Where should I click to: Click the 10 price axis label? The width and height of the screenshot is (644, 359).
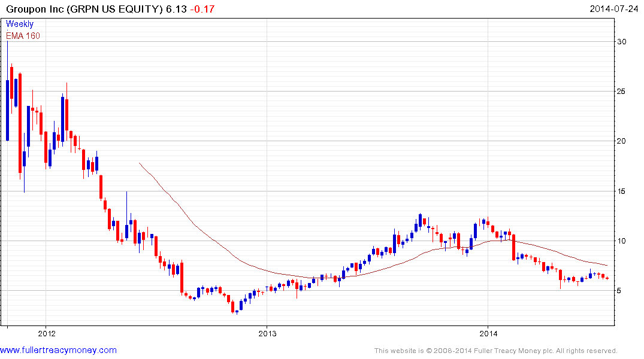621,241
